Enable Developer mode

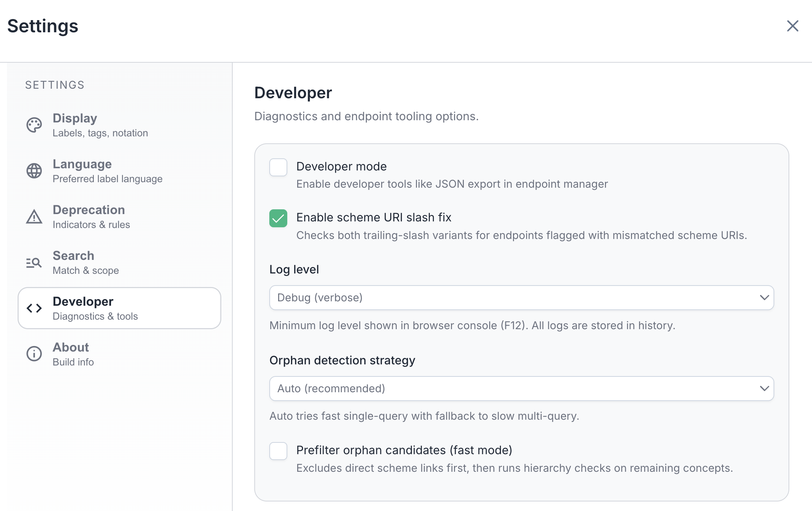[278, 168]
